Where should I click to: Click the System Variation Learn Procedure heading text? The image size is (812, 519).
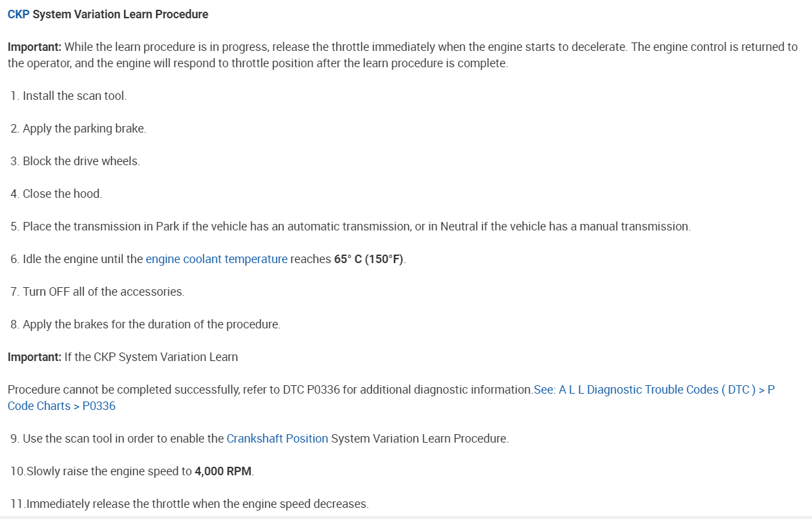click(x=120, y=14)
